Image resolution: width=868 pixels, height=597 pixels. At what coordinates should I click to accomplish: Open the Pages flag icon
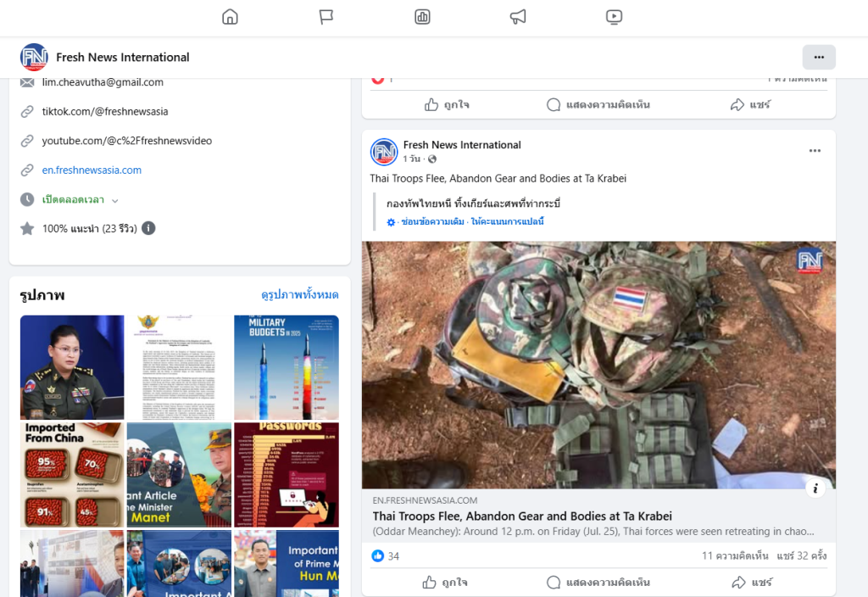pyautogui.click(x=326, y=17)
